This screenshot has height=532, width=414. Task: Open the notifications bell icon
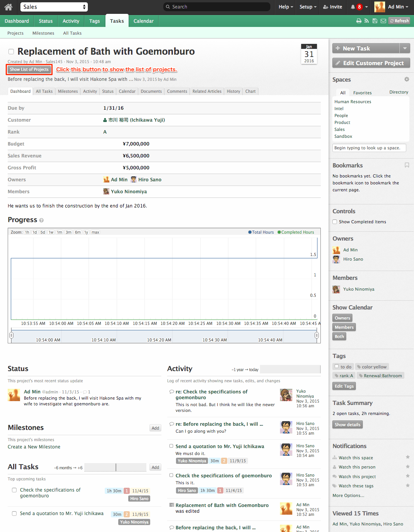353,7
